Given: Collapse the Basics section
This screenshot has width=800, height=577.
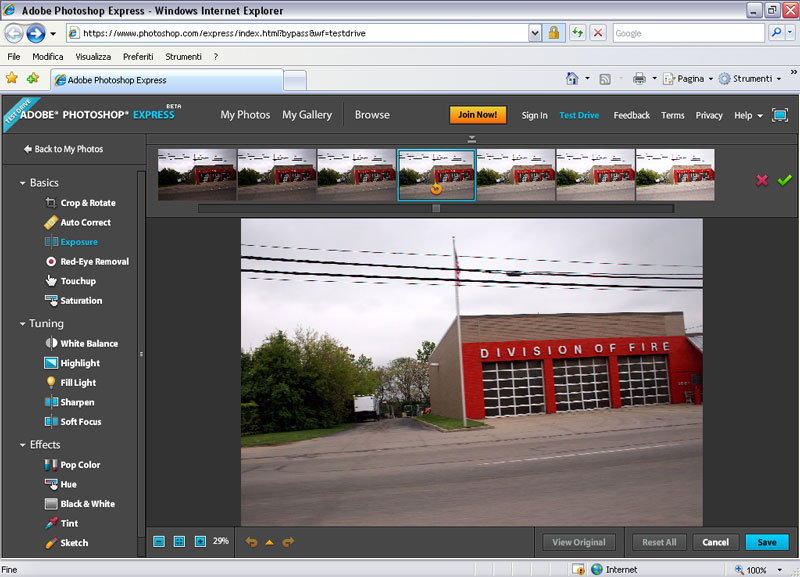Looking at the screenshot, I should click(22, 183).
